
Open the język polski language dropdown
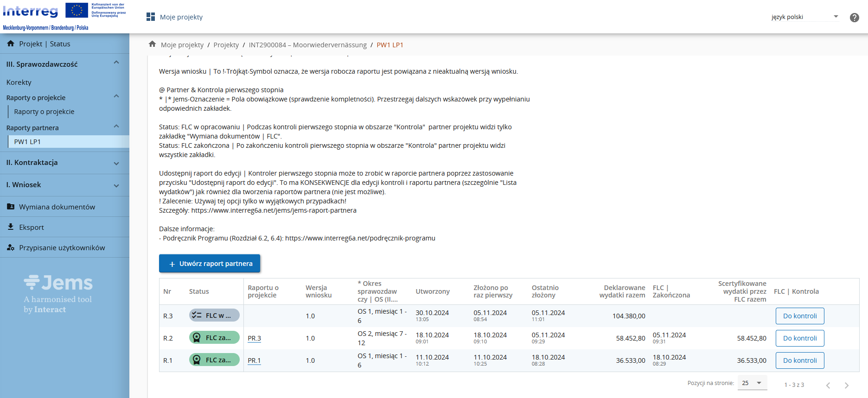click(805, 17)
